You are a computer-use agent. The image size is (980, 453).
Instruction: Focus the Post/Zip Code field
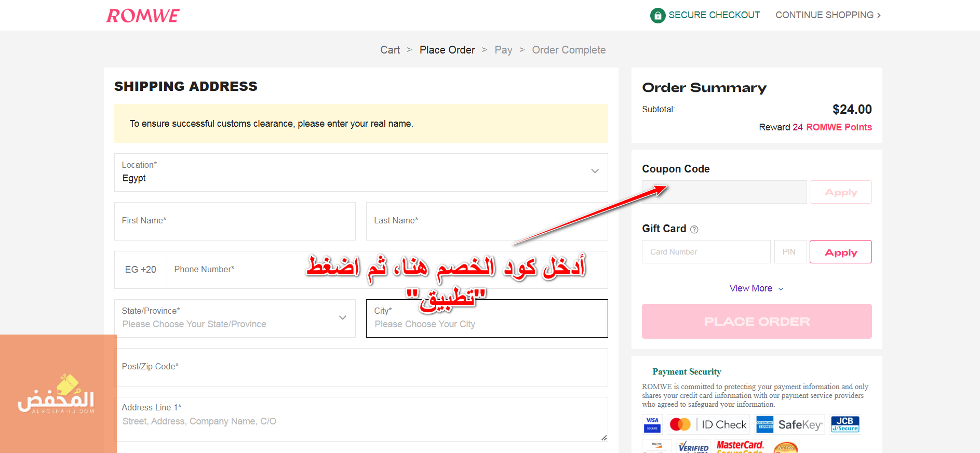(361, 367)
